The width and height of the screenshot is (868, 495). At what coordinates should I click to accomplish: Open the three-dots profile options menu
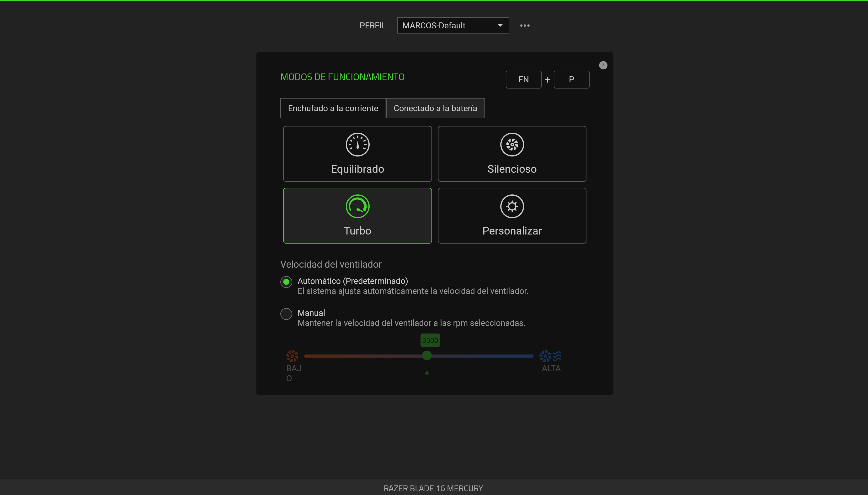[x=525, y=26]
